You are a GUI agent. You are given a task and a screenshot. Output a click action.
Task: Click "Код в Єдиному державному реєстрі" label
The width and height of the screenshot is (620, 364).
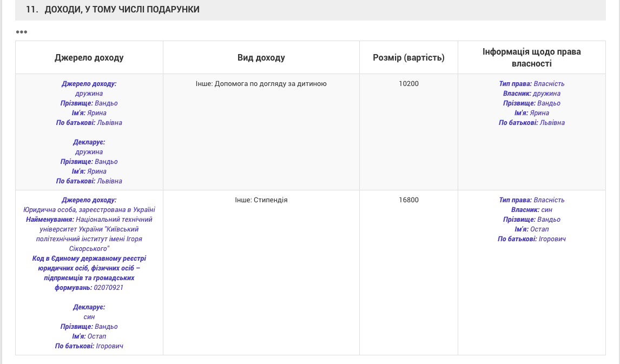[x=89, y=259]
